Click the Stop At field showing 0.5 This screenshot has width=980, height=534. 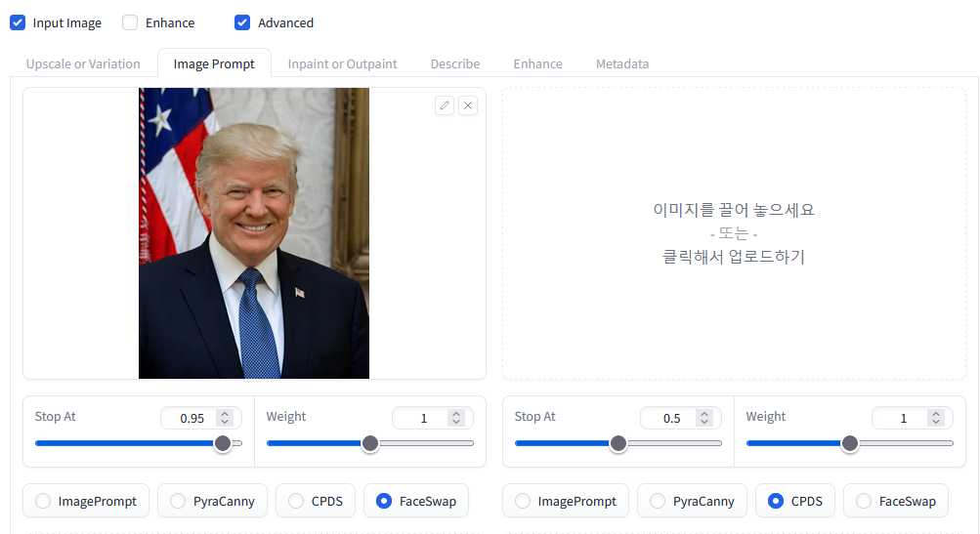[681, 418]
